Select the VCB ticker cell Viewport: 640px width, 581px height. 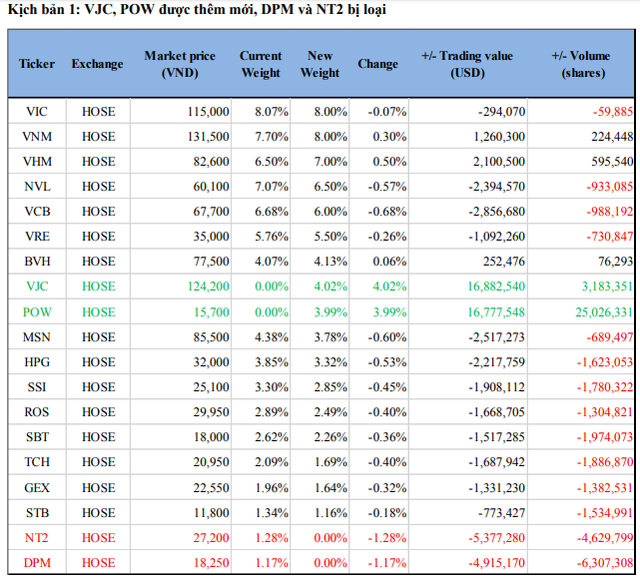click(37, 211)
